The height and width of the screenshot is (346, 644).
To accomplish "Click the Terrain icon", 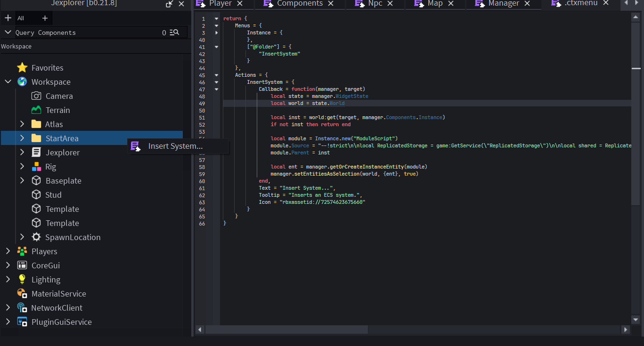I will point(36,110).
